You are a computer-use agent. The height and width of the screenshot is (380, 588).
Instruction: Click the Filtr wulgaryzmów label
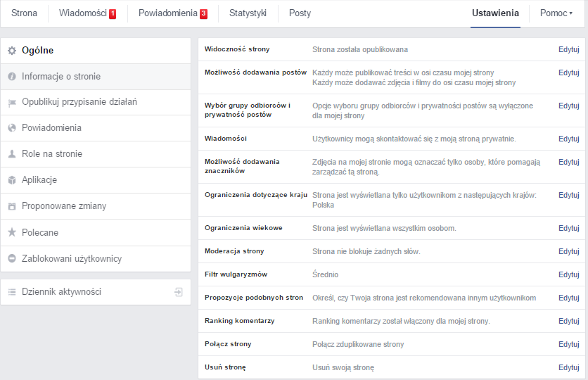click(x=236, y=274)
